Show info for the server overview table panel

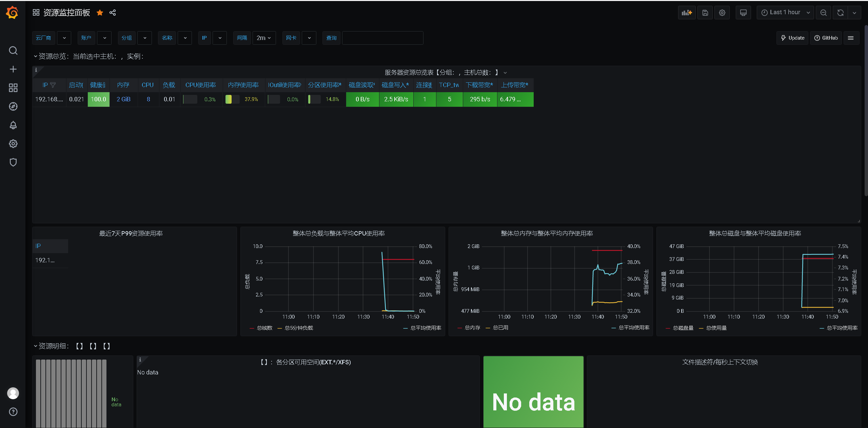pos(36,70)
